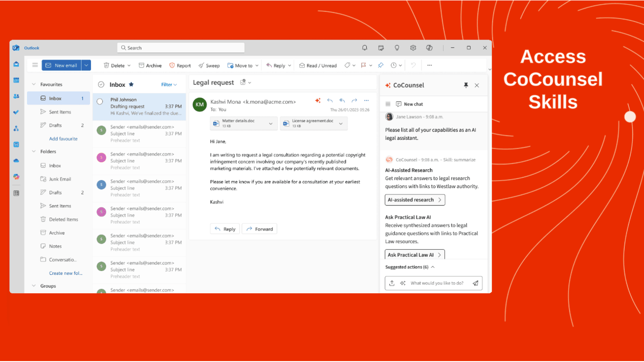Open the tips lightbulb icon

(x=397, y=48)
